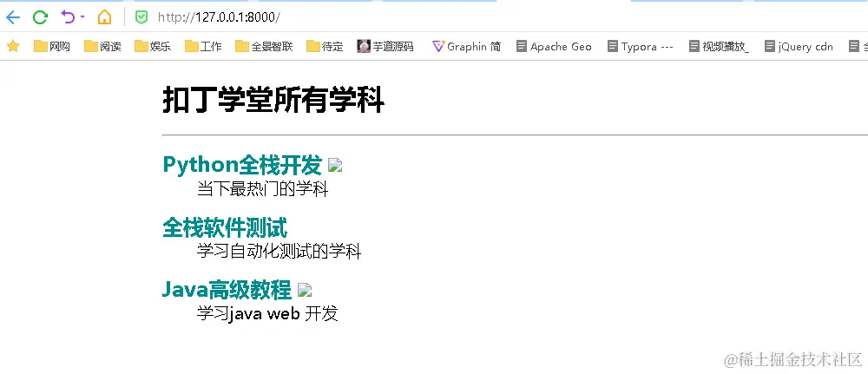
Task: Click the Apache Geo page favicon
Action: pos(521,47)
